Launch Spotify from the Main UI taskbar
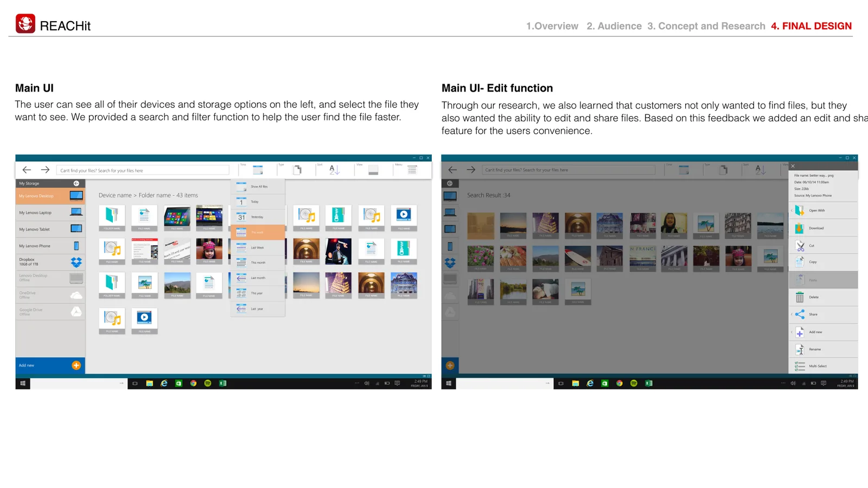 [208, 383]
